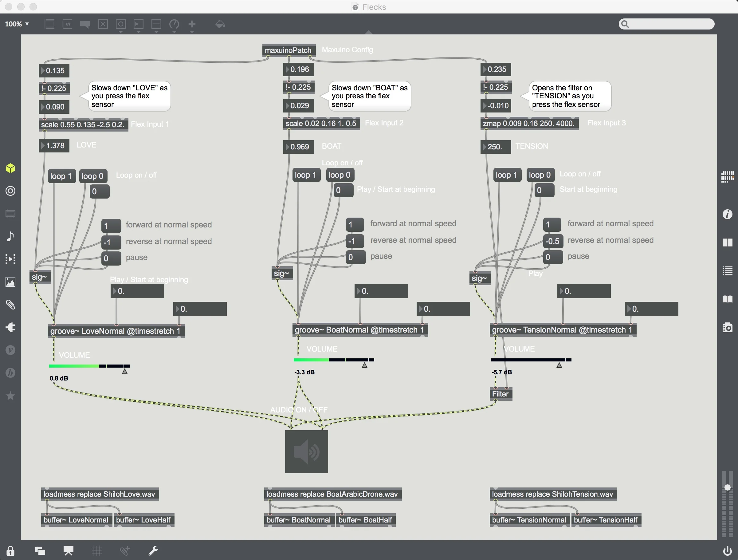Toggle the DSP power button at bottom right
738x560 pixels.
click(727, 550)
